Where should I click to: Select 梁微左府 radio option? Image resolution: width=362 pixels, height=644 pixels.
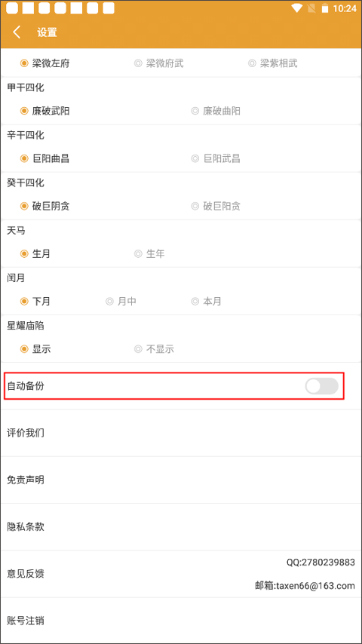44,63
